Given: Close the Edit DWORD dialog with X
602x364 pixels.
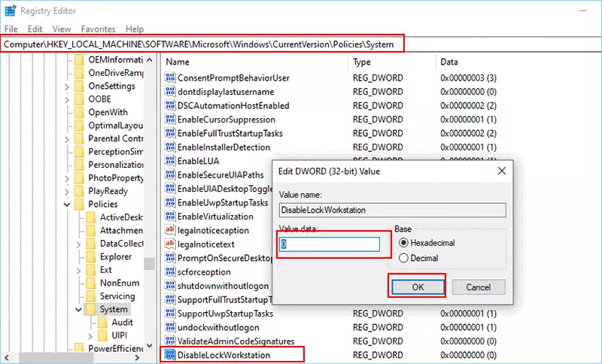Looking at the screenshot, I should (x=501, y=171).
